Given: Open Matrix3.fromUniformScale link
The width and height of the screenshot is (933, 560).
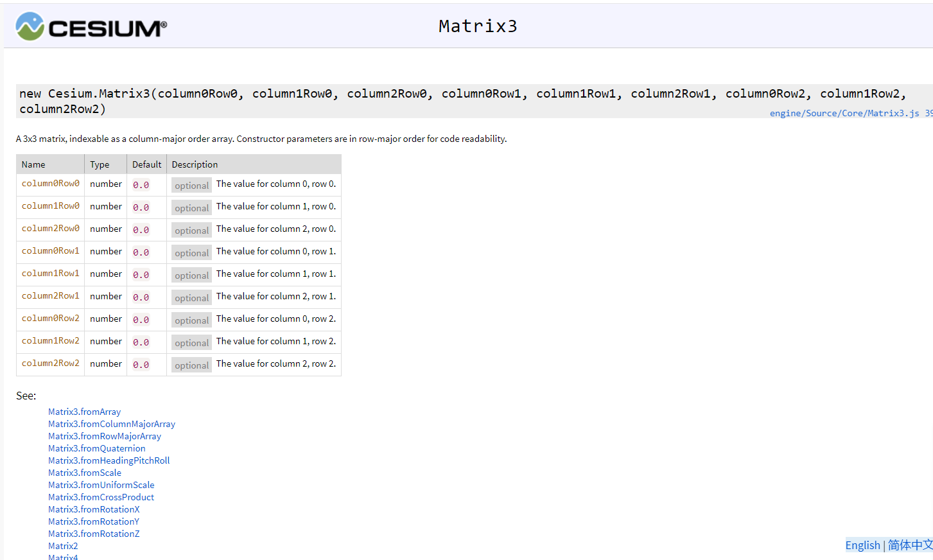Looking at the screenshot, I should (101, 485).
